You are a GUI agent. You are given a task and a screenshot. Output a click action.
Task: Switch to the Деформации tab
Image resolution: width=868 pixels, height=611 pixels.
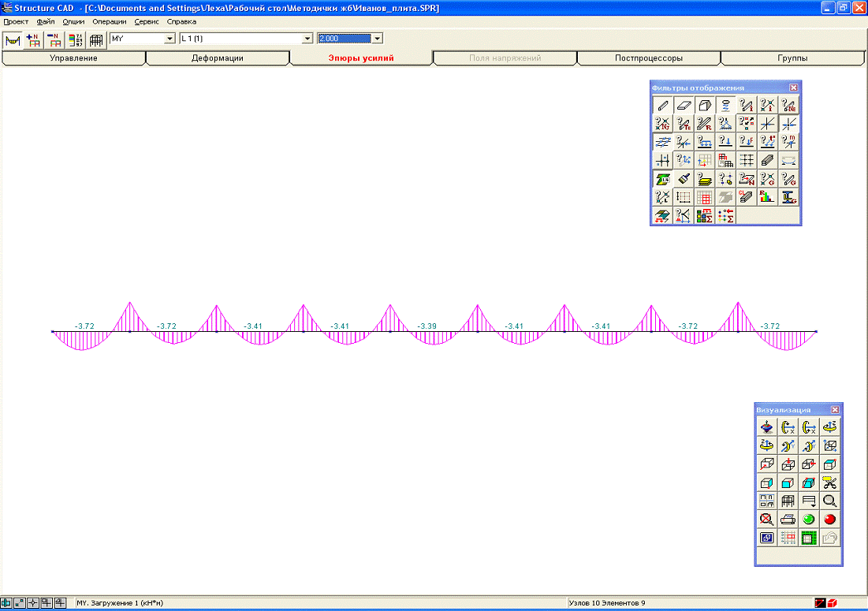pos(218,58)
